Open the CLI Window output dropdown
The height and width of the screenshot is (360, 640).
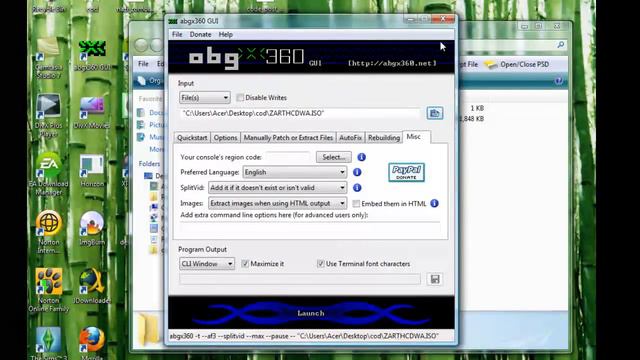click(x=207, y=264)
